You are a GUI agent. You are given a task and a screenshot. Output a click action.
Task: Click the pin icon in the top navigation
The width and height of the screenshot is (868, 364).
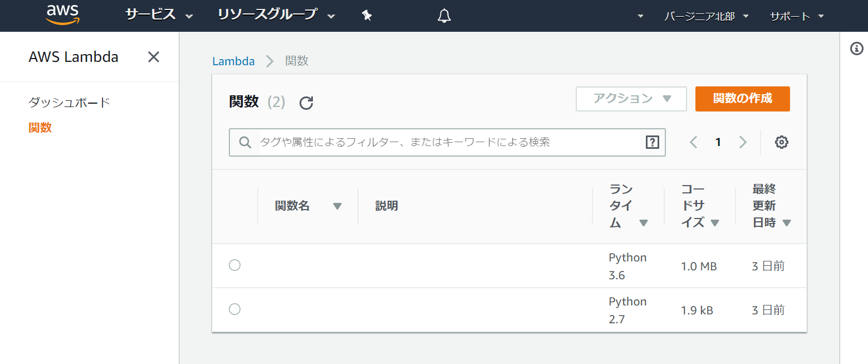point(366,16)
